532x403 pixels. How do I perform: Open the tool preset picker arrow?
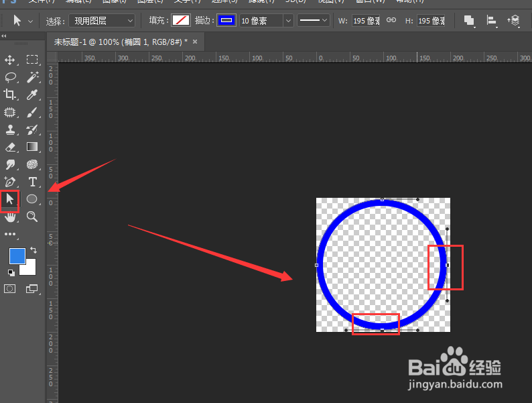pos(31,21)
